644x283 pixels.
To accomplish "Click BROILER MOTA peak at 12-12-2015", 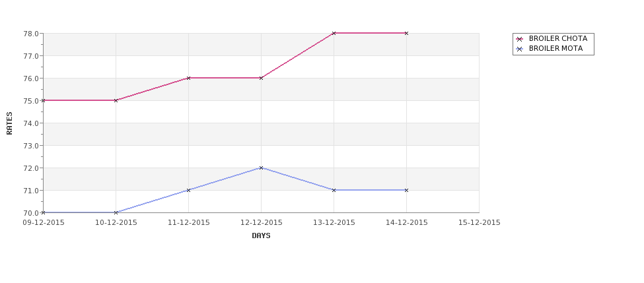I will [x=261, y=168].
